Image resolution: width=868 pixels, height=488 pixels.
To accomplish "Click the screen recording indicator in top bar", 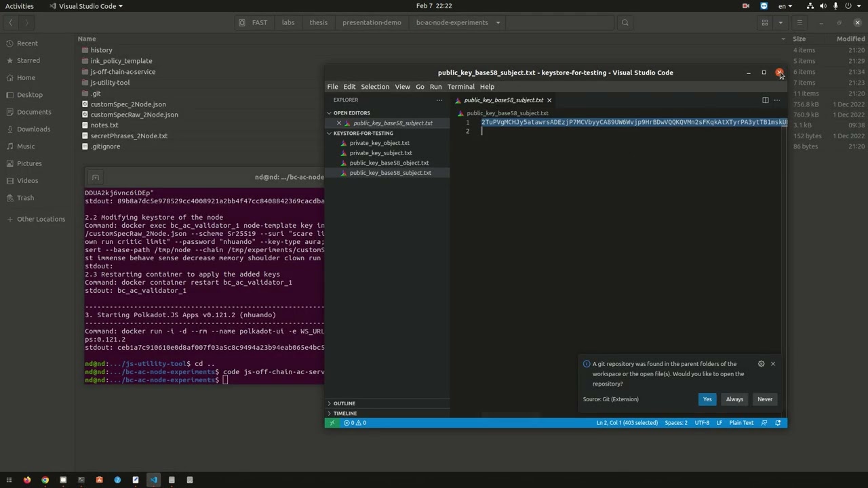I will (746, 6).
